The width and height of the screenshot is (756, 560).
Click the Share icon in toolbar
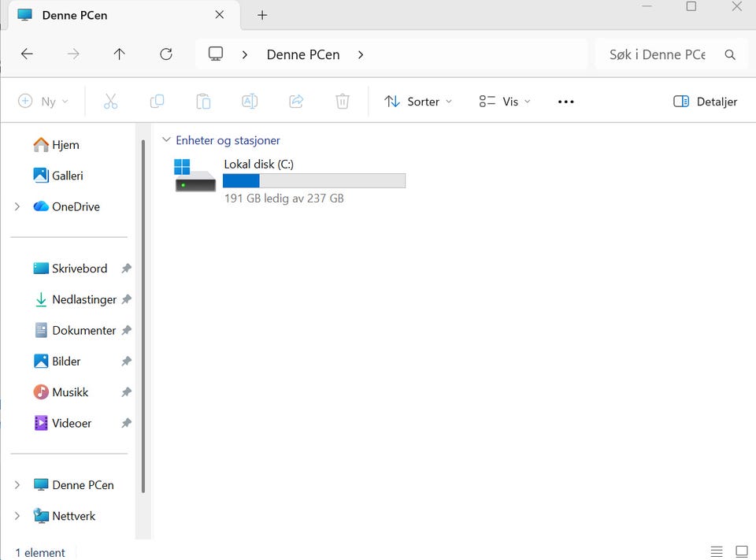(296, 102)
